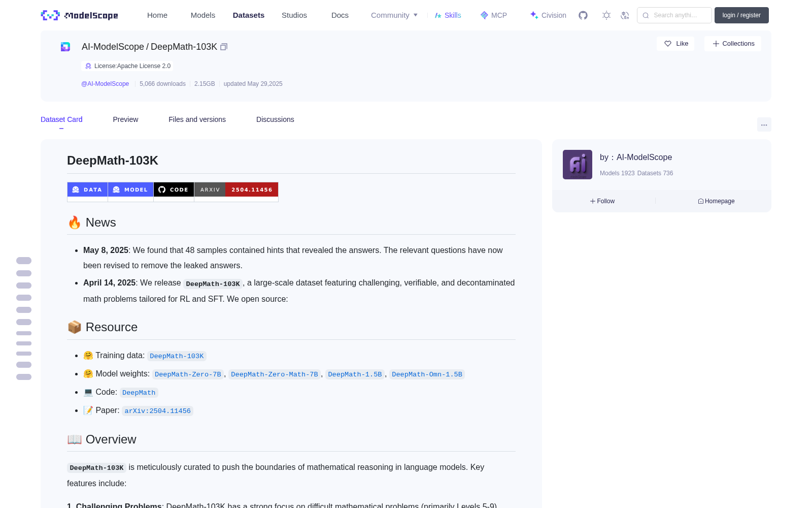Image resolution: width=812 pixels, height=508 pixels.
Task: Click the 'by：AI-ModelScope' organization name
Action: point(636,157)
